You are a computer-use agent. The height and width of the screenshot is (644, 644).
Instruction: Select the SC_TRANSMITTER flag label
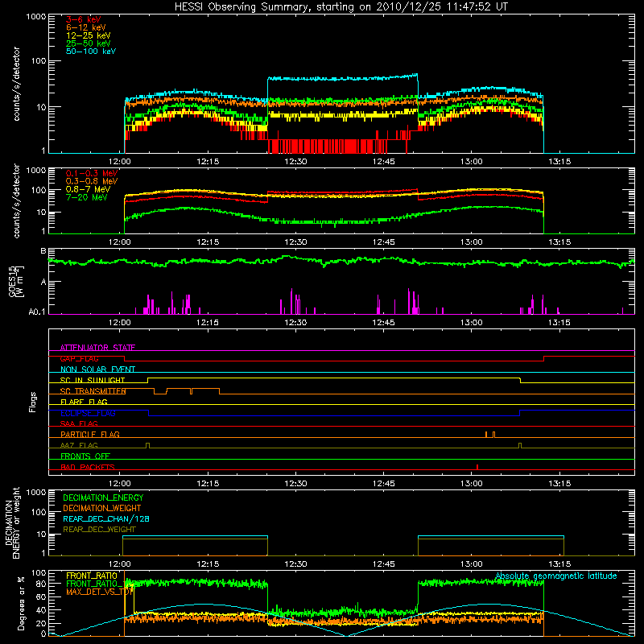pos(93,391)
